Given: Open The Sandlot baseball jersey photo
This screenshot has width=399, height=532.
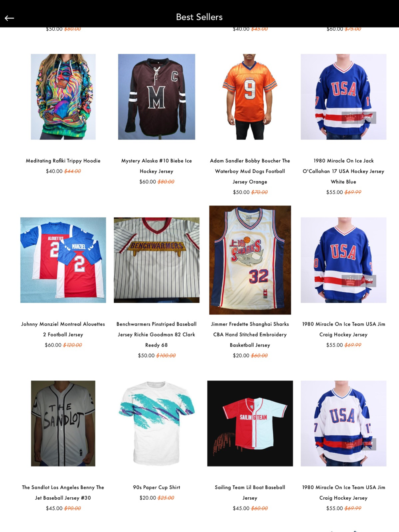Looking at the screenshot, I should click(x=63, y=424).
